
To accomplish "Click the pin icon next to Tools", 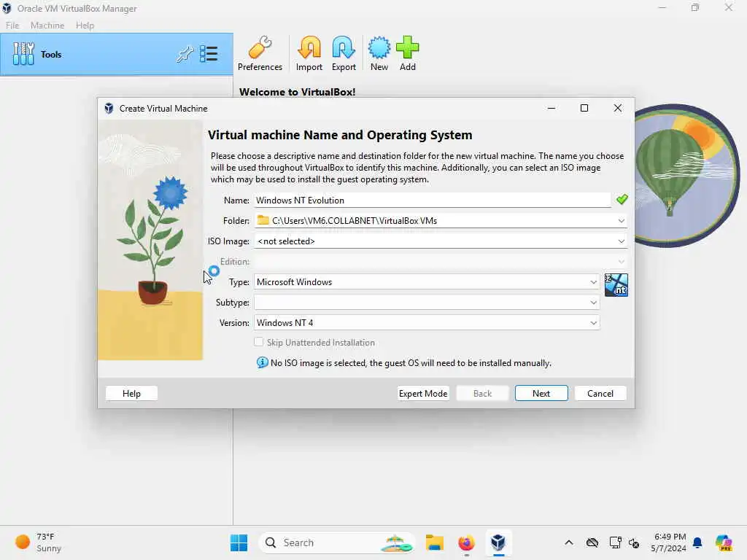I will 185,54.
